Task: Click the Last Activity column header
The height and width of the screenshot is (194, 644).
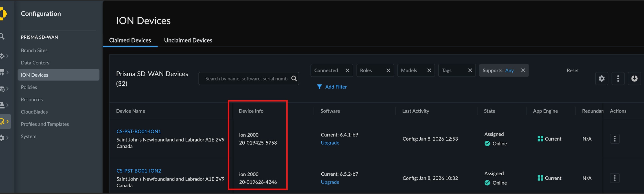Action: pos(415,111)
